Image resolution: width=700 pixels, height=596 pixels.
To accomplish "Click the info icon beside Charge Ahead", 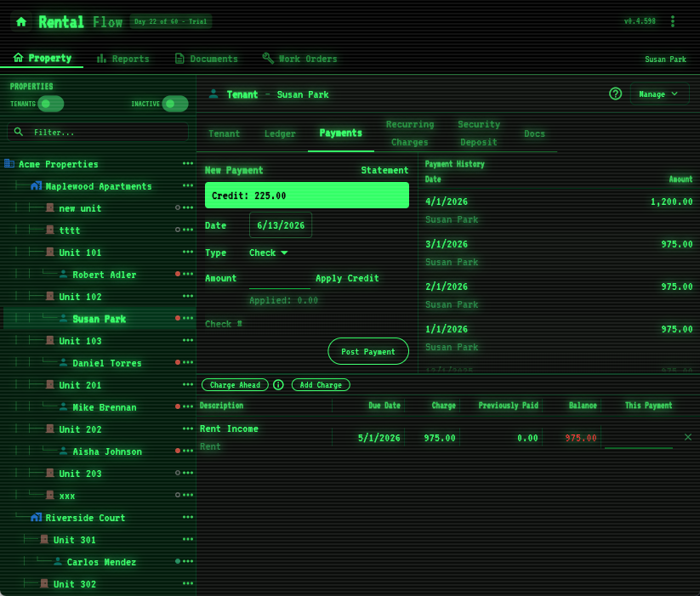I will (278, 384).
